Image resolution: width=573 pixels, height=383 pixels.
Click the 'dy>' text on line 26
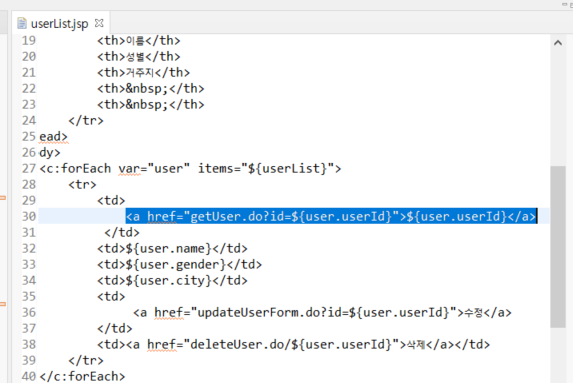click(x=50, y=152)
